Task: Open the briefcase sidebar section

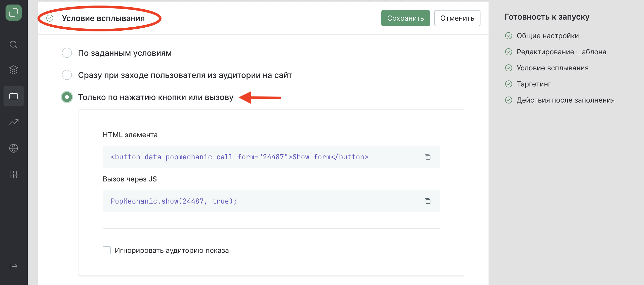Action: point(14,96)
